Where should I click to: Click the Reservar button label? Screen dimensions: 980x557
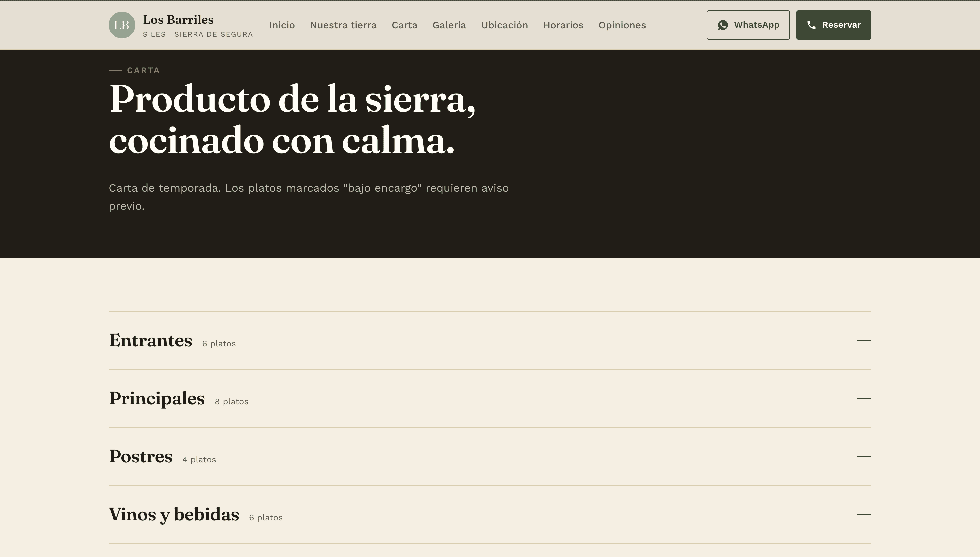pyautogui.click(x=841, y=25)
